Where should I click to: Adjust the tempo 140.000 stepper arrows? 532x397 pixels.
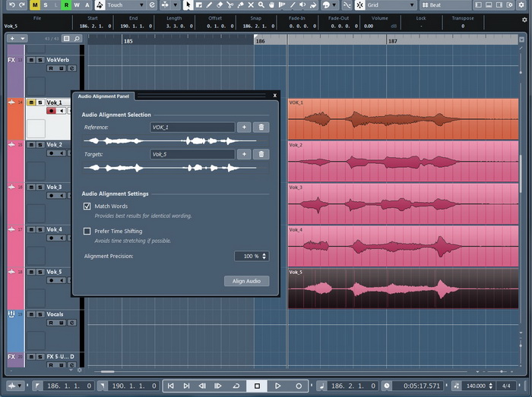491,386
